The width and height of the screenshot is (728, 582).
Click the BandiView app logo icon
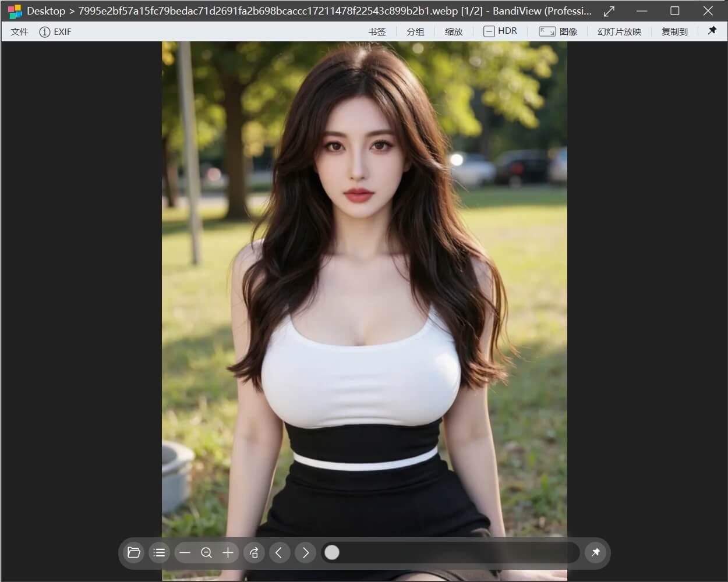click(15, 11)
